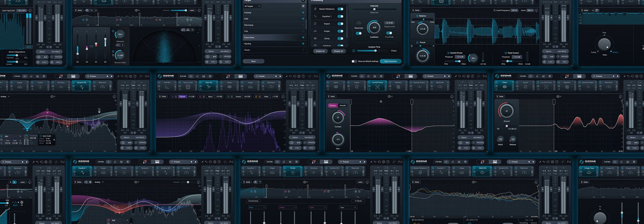Click the heart icon beside Hip-Hop target

(x=303, y=44)
